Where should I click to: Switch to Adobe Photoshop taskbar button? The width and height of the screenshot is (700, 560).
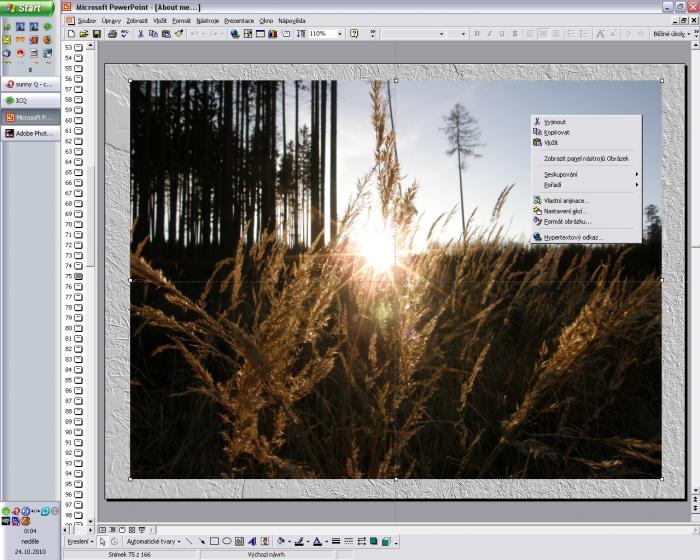coord(28,133)
